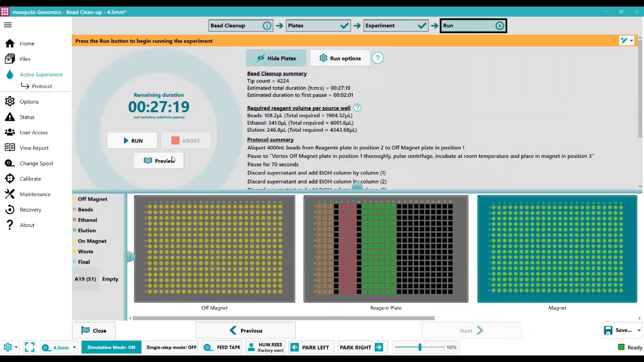Open the Recovery page
The width and height of the screenshot is (644, 362).
30,210
